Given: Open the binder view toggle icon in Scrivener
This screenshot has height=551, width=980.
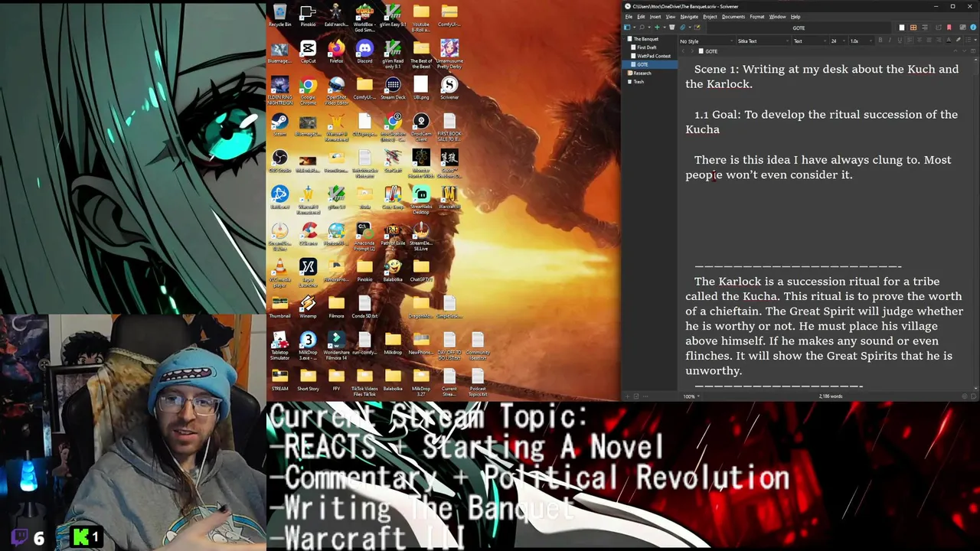Looking at the screenshot, I should (627, 28).
